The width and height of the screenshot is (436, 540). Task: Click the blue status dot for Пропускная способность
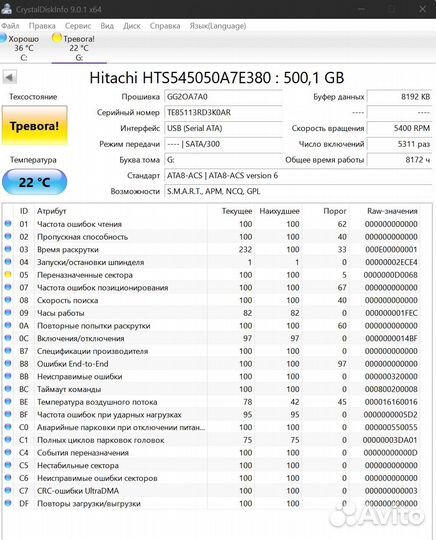pyautogui.click(x=8, y=236)
